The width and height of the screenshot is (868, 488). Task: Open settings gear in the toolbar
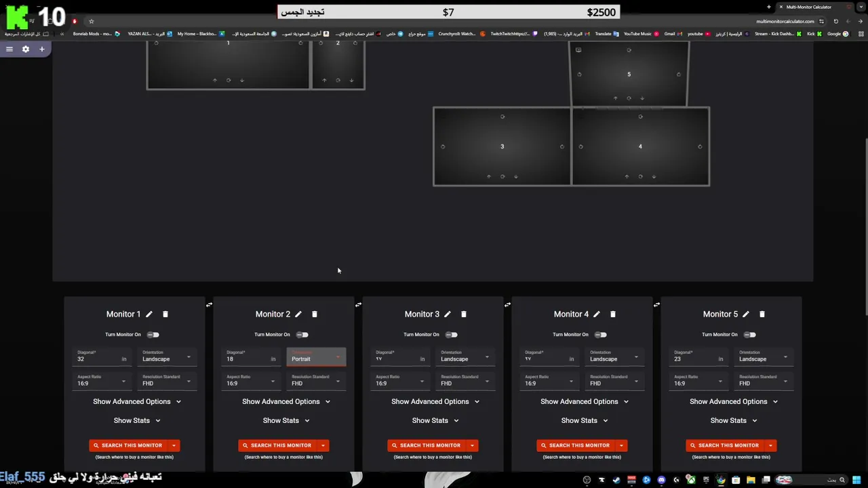pyautogui.click(x=26, y=49)
